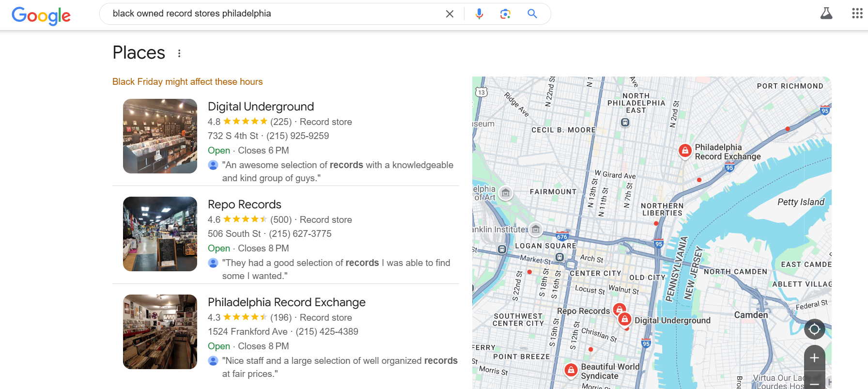
Task: Start voice search with the microphone
Action: 479,14
